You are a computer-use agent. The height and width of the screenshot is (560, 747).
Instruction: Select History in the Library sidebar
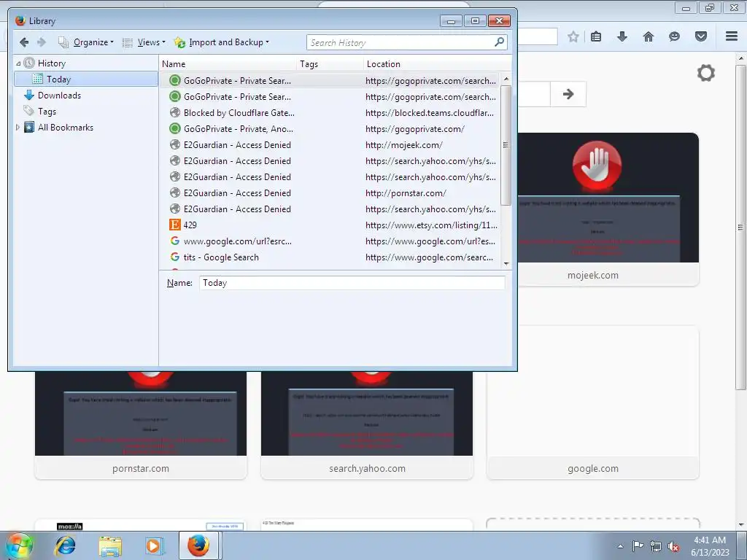pyautogui.click(x=52, y=63)
